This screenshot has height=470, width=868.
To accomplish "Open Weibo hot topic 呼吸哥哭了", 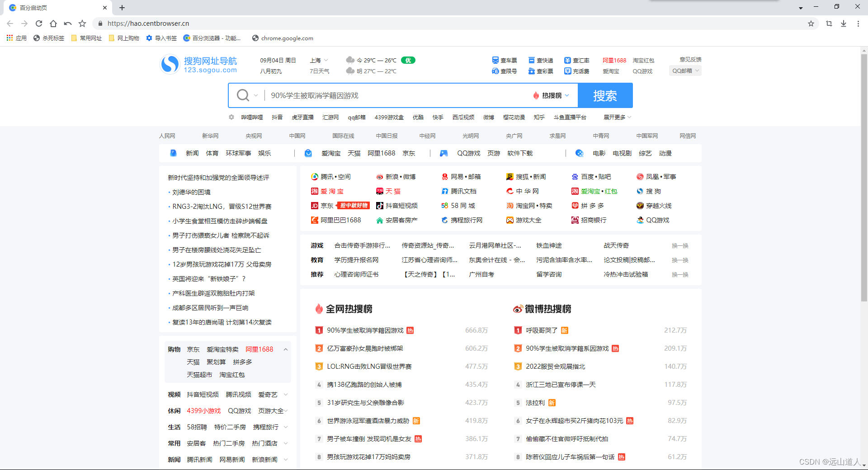I will pyautogui.click(x=542, y=330).
